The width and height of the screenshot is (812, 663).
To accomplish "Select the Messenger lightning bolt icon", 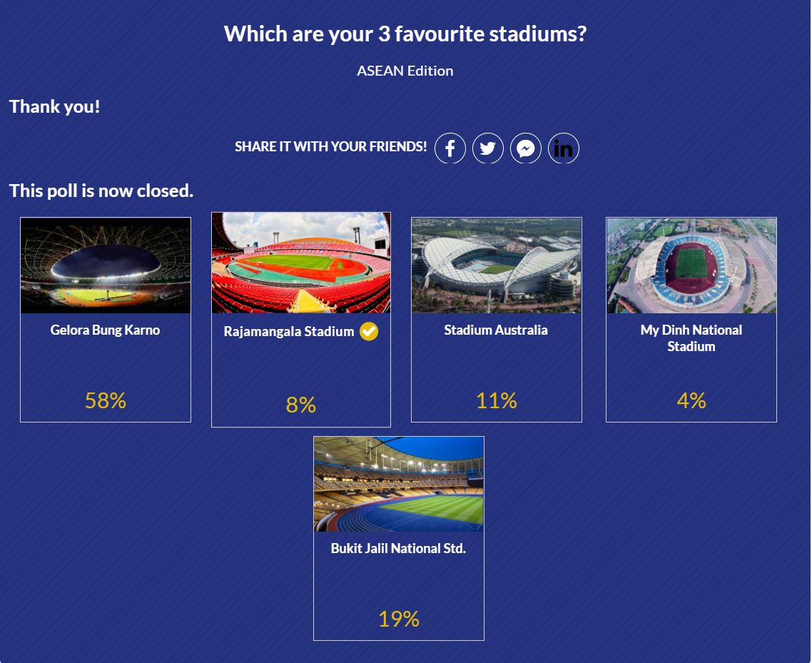I will (526, 148).
